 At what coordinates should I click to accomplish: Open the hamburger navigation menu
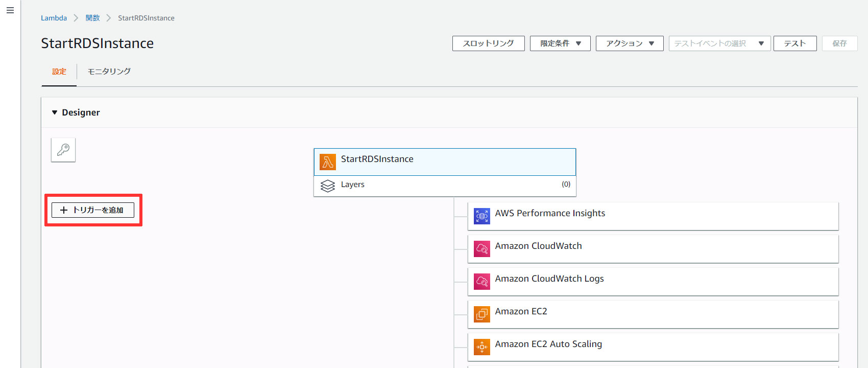[x=10, y=10]
